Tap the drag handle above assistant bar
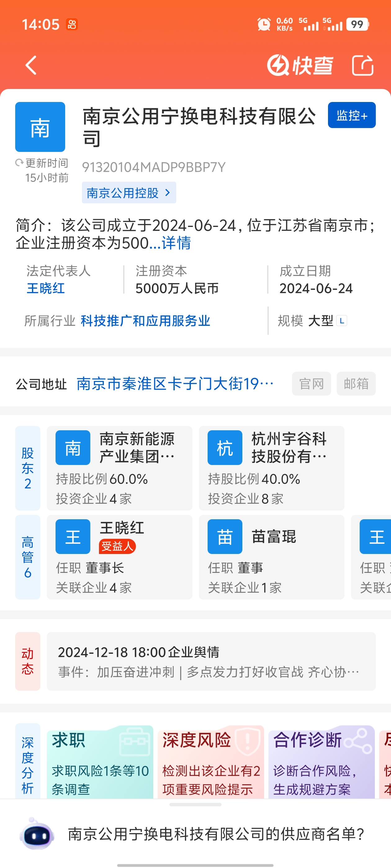 195,805
